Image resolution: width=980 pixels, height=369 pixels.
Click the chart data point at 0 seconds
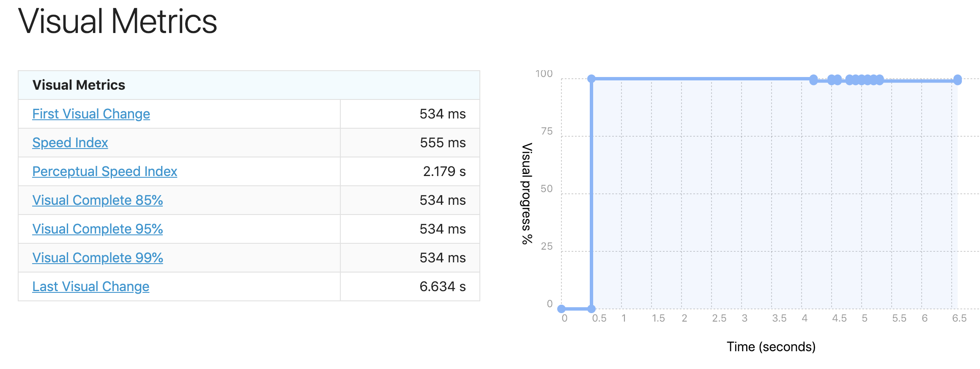click(561, 309)
